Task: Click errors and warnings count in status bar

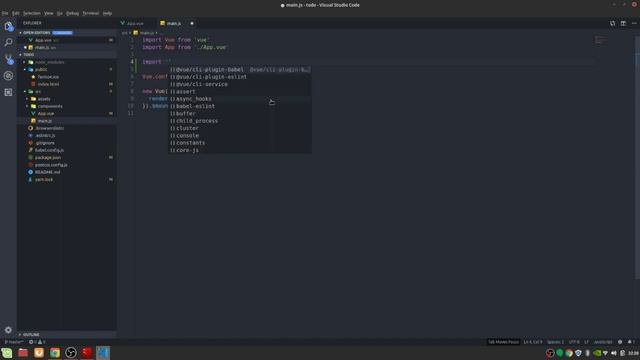Action: [x=37, y=342]
